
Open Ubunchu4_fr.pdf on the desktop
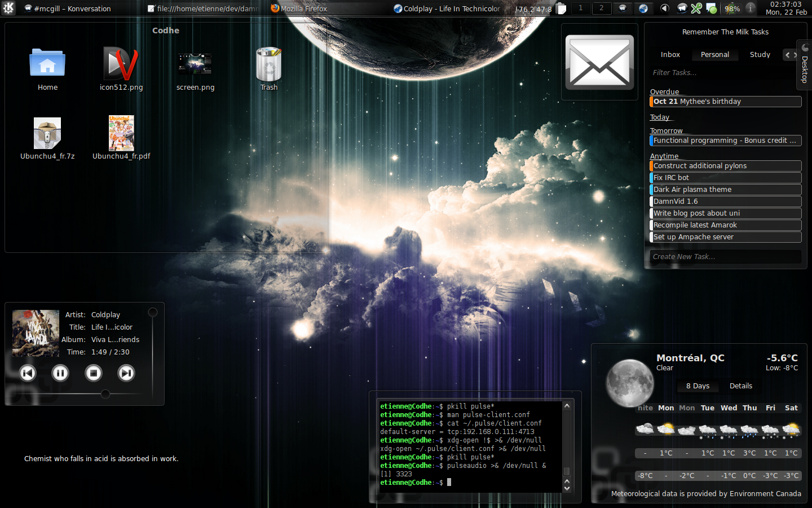coord(121,133)
